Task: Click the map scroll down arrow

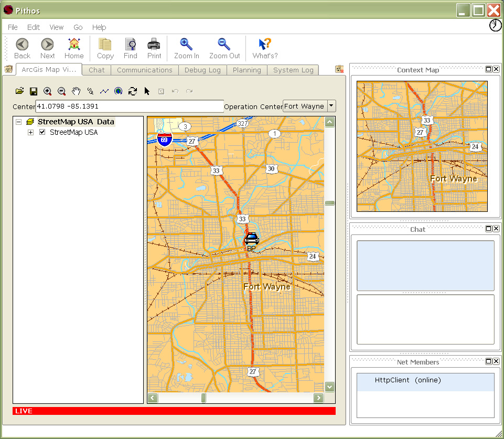Action: click(x=329, y=387)
